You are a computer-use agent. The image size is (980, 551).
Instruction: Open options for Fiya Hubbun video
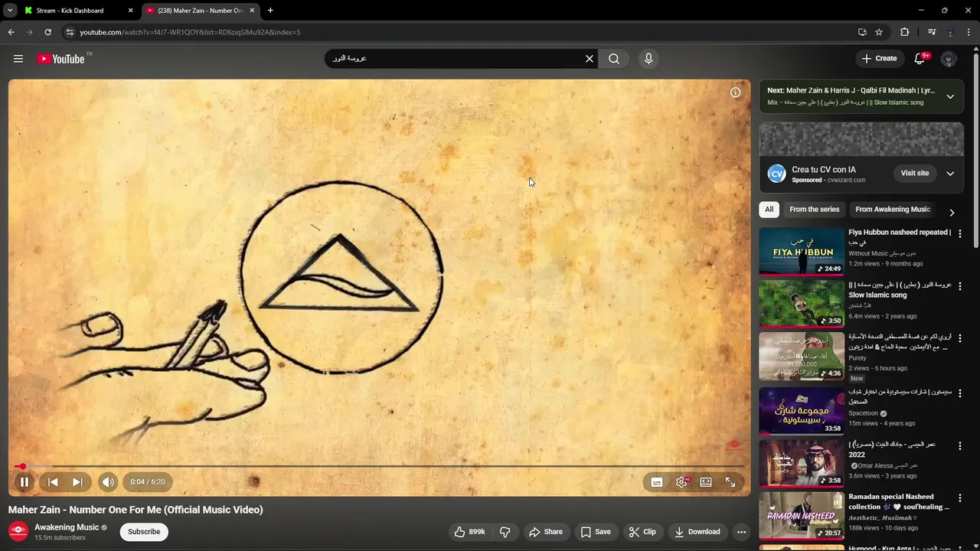tap(959, 233)
